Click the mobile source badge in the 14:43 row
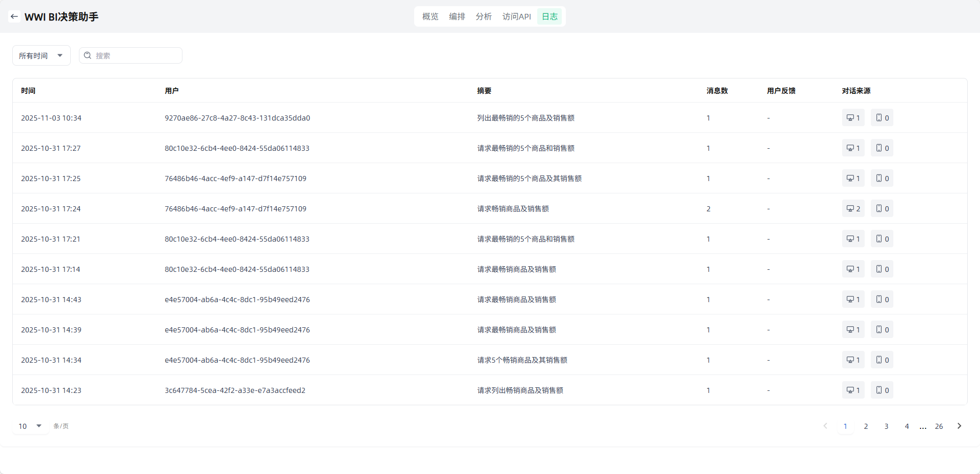Screen dimensions: 980x474 click(882, 300)
